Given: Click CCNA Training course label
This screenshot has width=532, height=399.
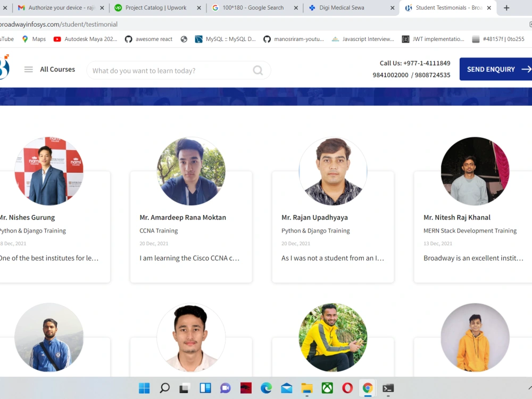Looking at the screenshot, I should pos(159,231).
